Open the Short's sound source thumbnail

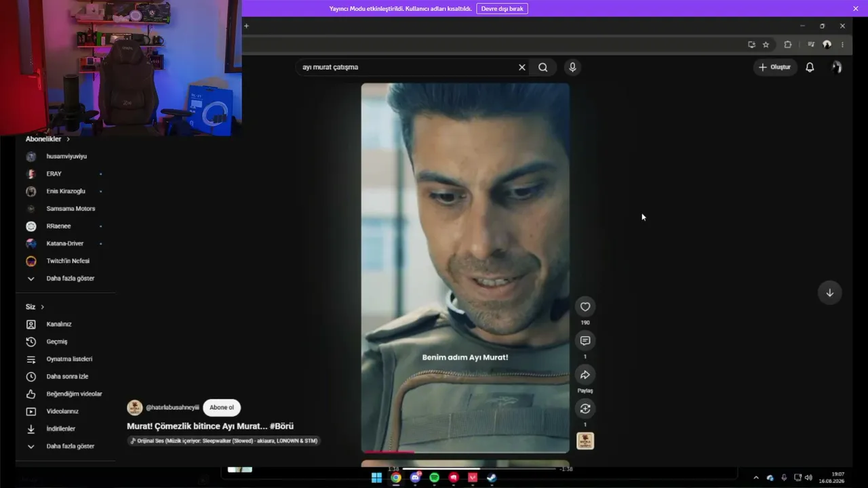coord(585,441)
